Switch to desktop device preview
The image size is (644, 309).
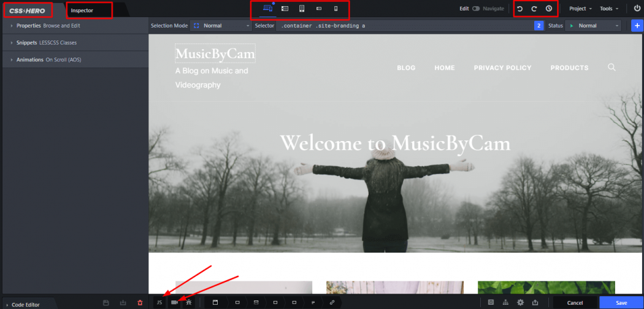coord(267,9)
